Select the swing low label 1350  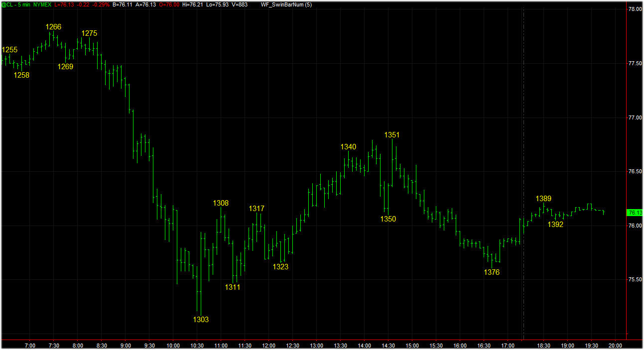click(x=388, y=219)
